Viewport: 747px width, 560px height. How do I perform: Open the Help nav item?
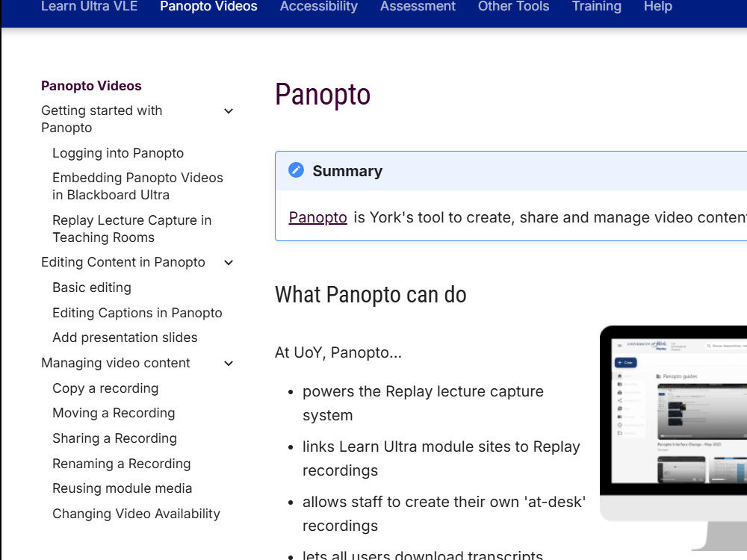click(658, 6)
